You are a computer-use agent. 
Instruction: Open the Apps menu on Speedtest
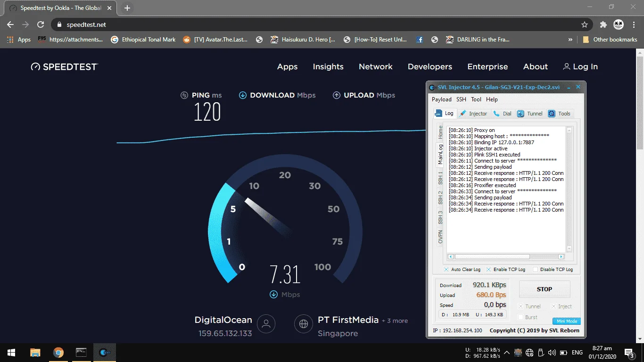[x=287, y=67]
